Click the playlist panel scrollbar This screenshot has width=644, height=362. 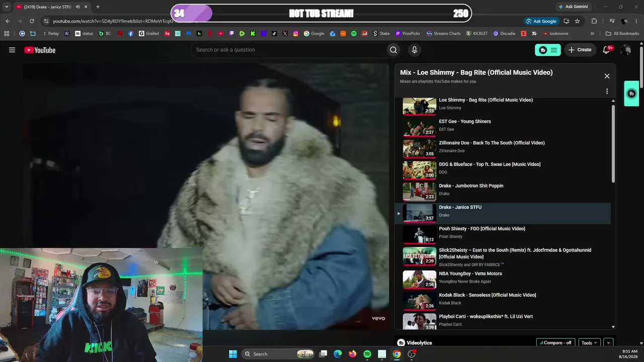click(613, 143)
